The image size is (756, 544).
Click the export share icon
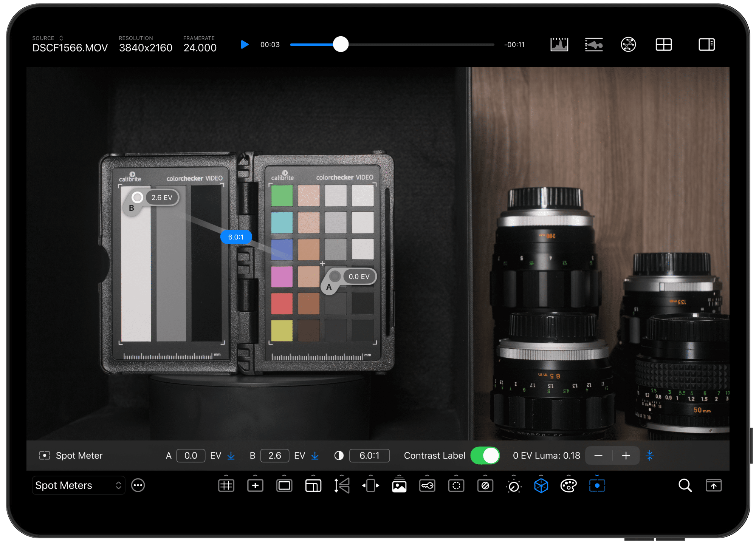[713, 485]
